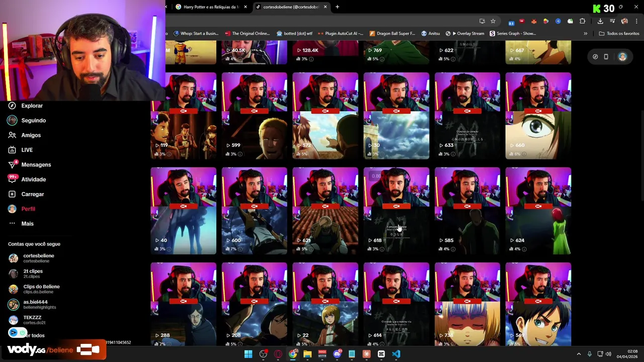Open OBS Studio from taskbar
This screenshot has width=644, height=362.
(x=263, y=354)
